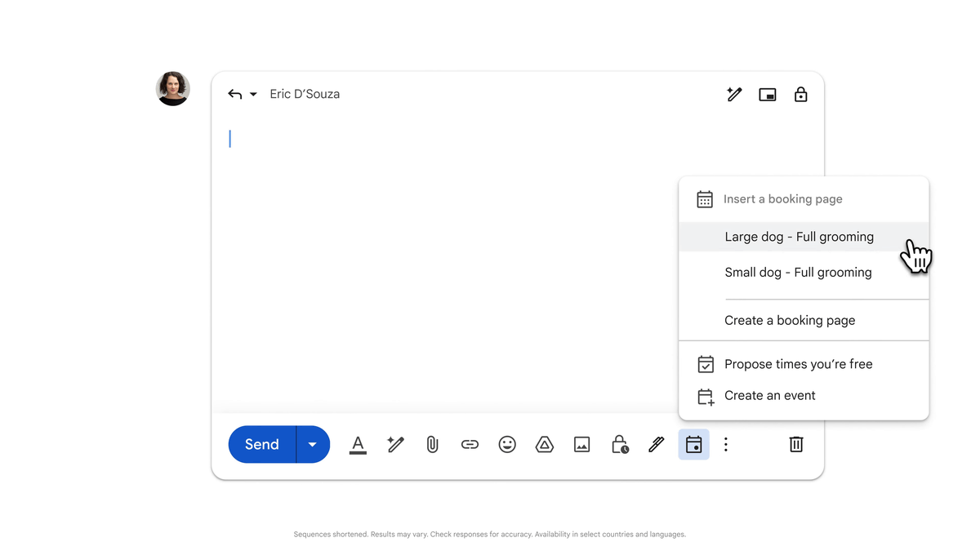Toggle the calendar scheduling button

click(693, 445)
